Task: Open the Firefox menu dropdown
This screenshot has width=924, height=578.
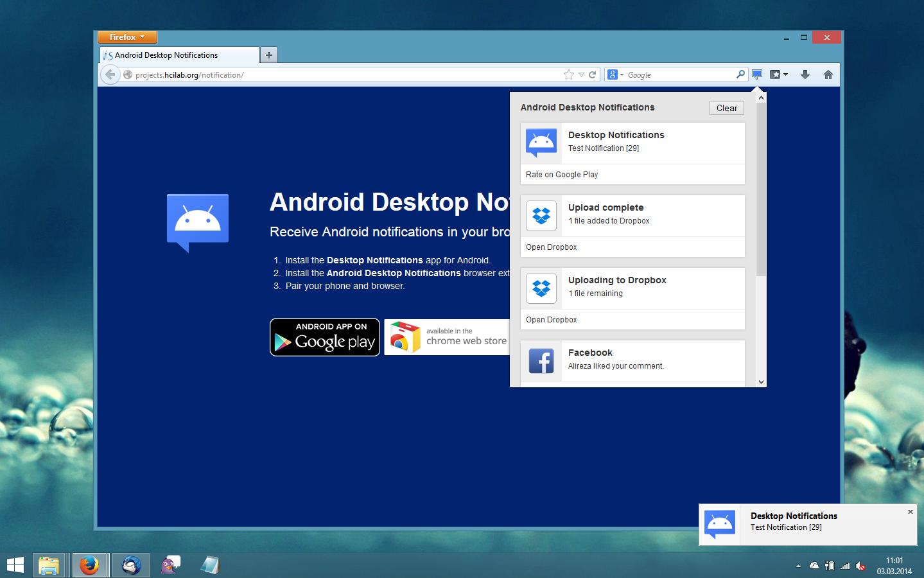Action: [127, 37]
